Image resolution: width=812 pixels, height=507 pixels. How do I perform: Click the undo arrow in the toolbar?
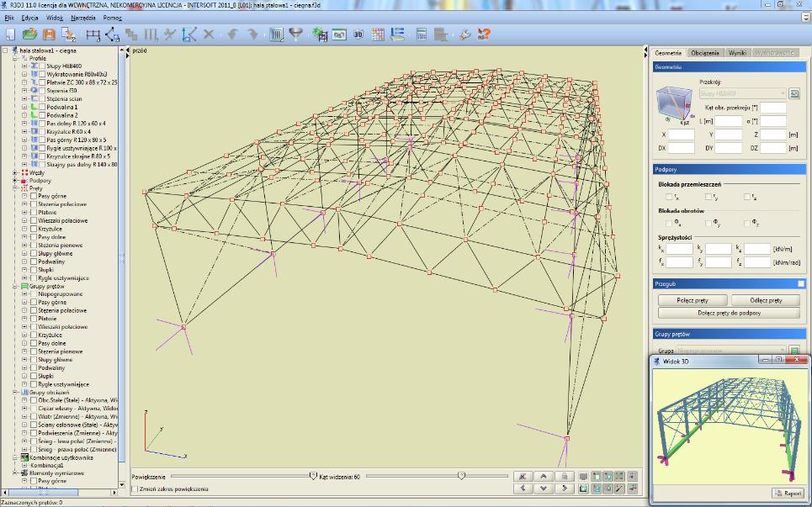tap(232, 34)
